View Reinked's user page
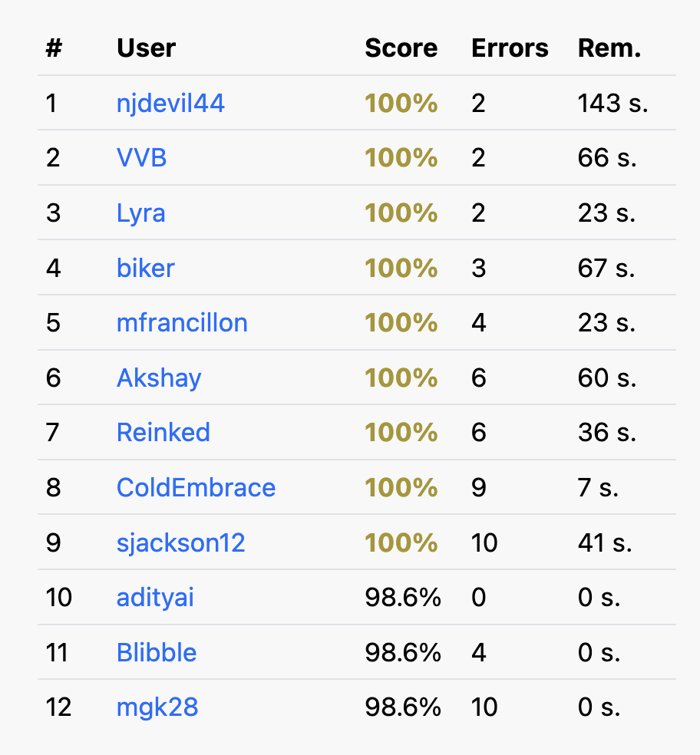This screenshot has width=700, height=755. point(163,433)
